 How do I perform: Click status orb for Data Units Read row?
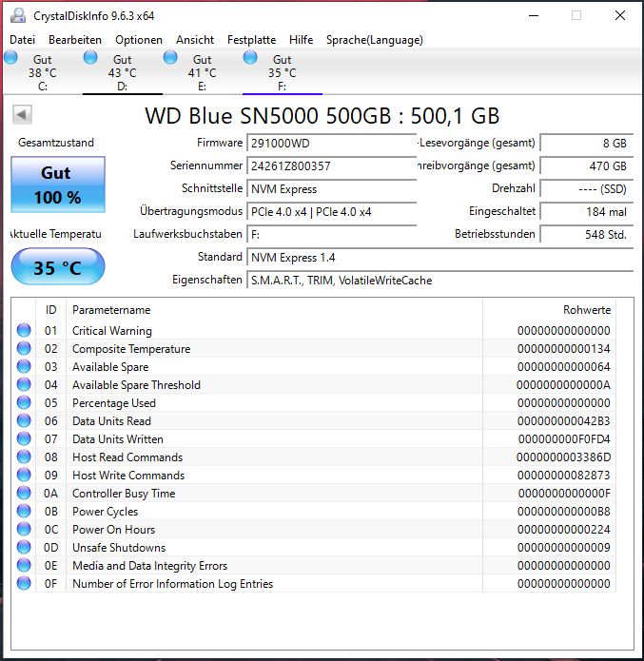point(24,420)
